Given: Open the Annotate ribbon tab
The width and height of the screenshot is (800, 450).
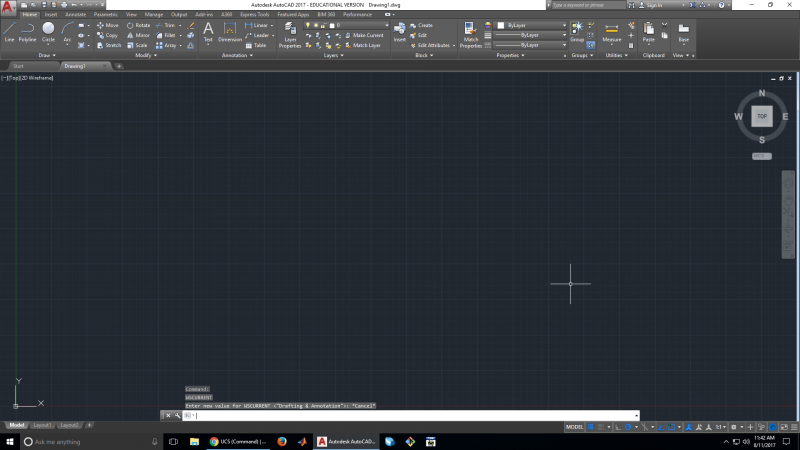Looking at the screenshot, I should [76, 14].
